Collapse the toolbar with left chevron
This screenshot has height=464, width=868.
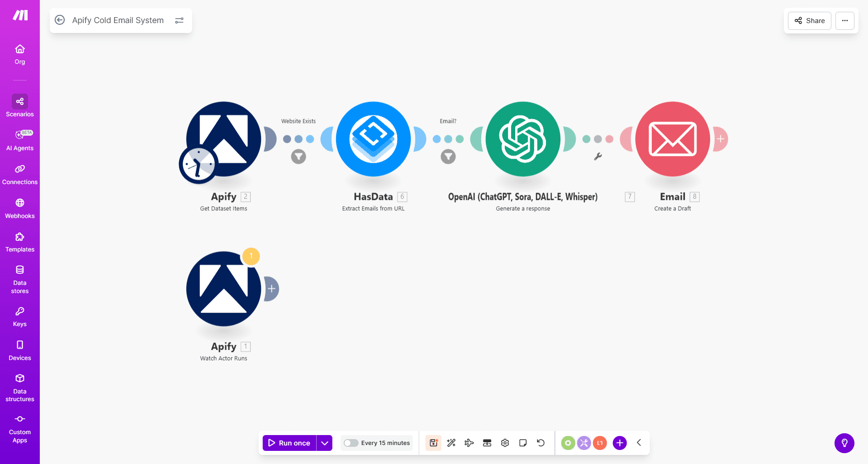pyautogui.click(x=639, y=443)
